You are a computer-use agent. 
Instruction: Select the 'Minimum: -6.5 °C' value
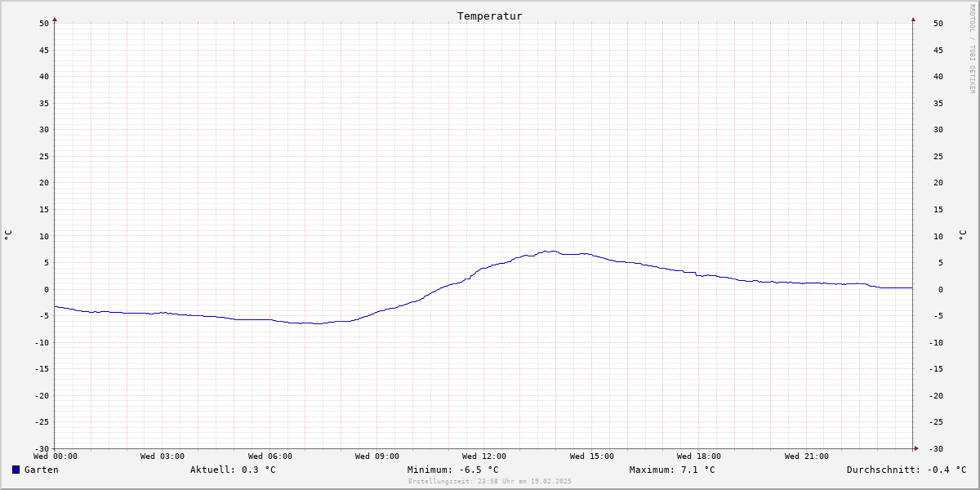[453, 470]
